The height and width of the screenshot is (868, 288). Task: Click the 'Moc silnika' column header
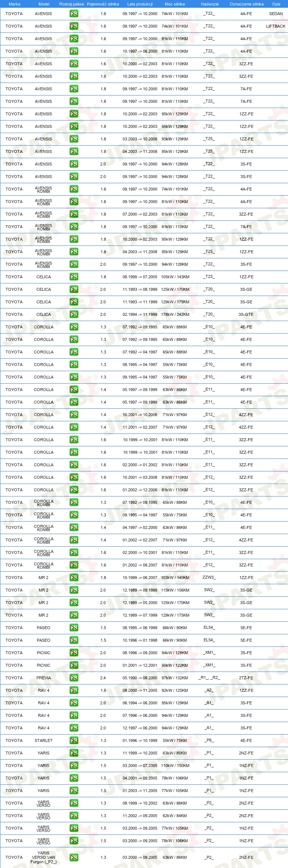tap(175, 4)
